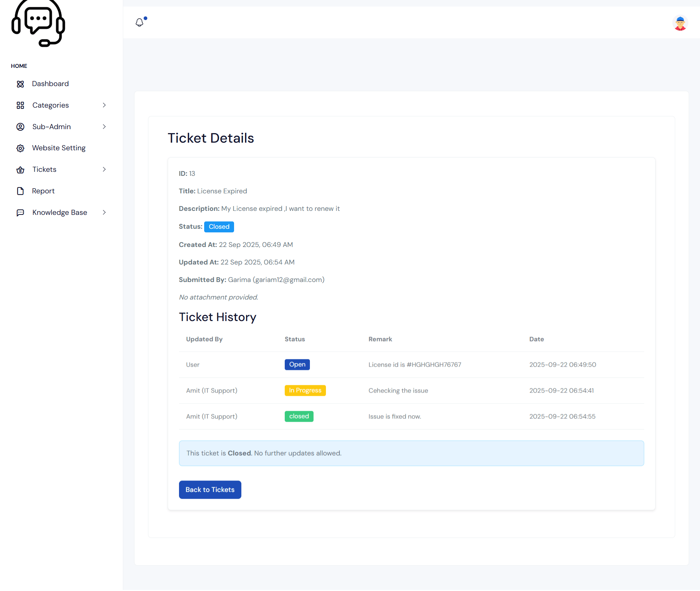Open the user avatar at top right
700x591 pixels.
pos(680,23)
